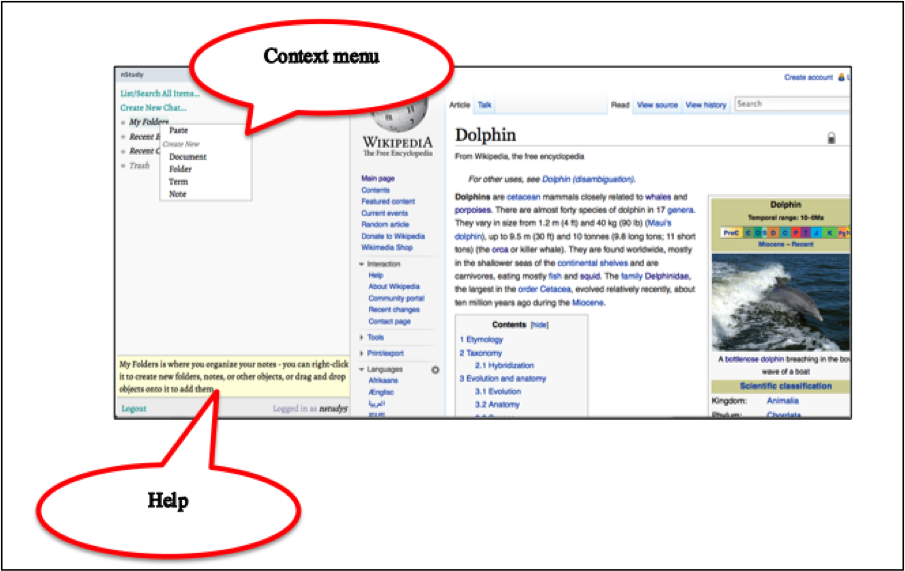
Task: Focus the Wikipedia Search field
Action: 792,104
